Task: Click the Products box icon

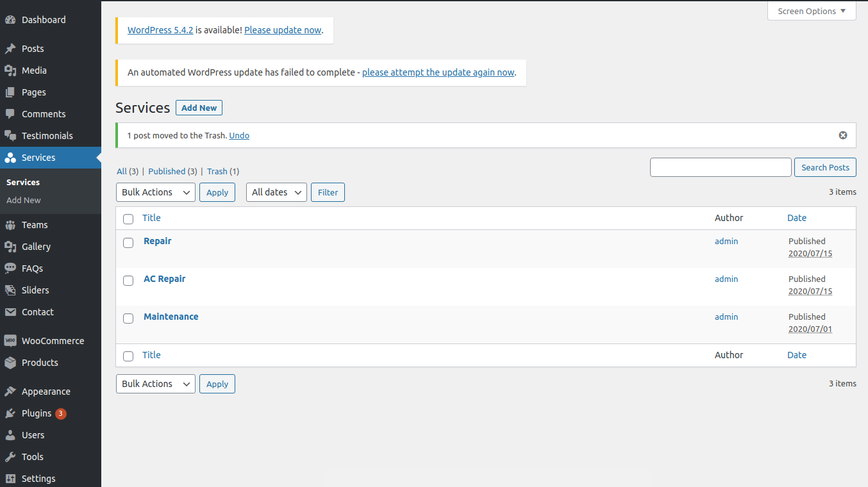Action: pos(10,363)
